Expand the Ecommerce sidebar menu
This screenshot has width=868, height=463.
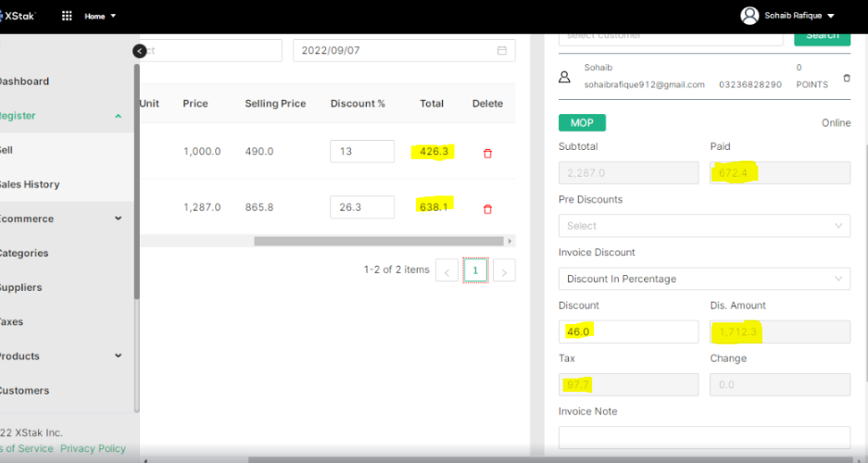pyautogui.click(x=118, y=219)
